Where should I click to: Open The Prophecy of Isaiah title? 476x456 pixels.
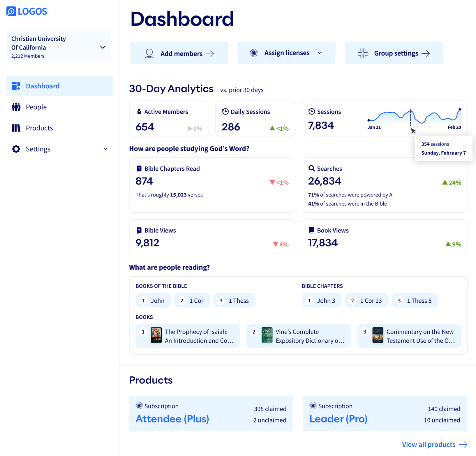tap(199, 336)
